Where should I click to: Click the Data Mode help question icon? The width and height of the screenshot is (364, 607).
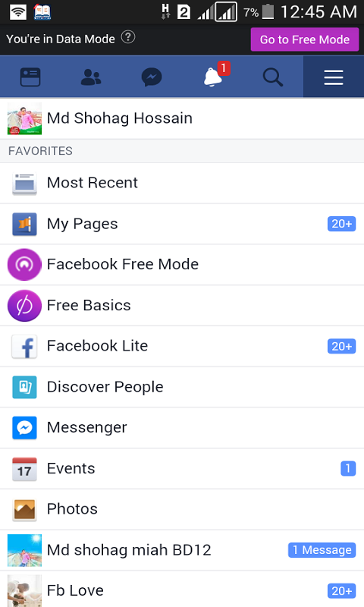pyautogui.click(x=128, y=37)
